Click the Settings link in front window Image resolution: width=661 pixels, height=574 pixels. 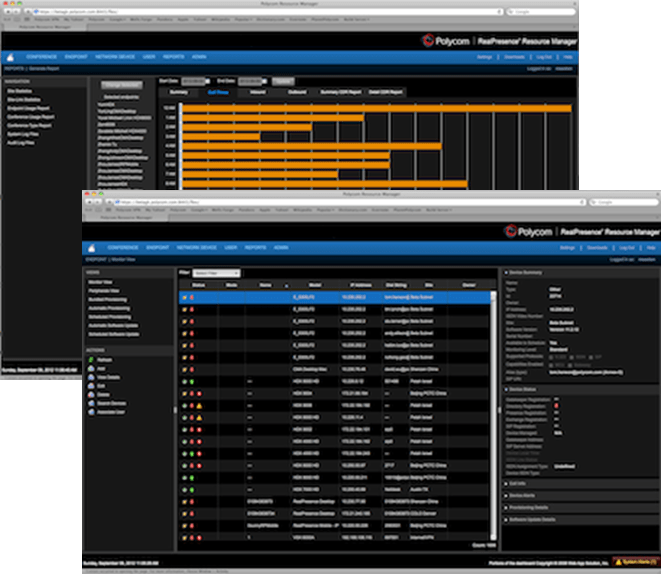click(567, 248)
